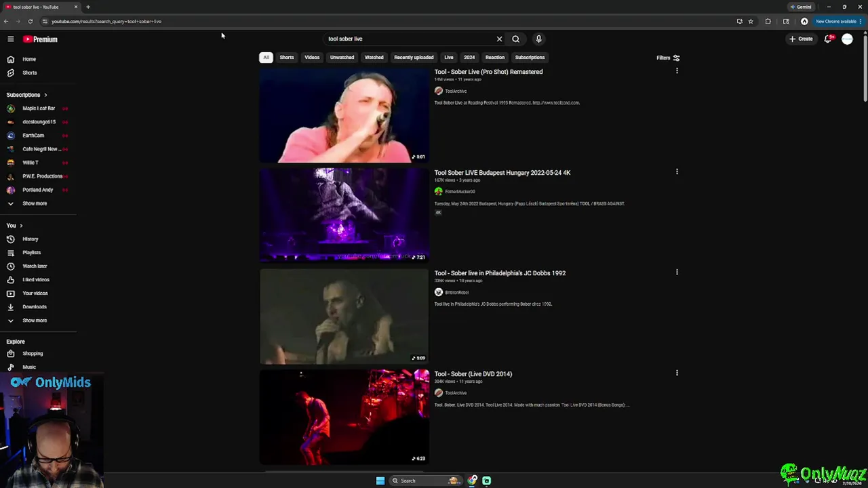Screen dimensions: 868x488
Task: Open the Create button
Action: coord(801,39)
